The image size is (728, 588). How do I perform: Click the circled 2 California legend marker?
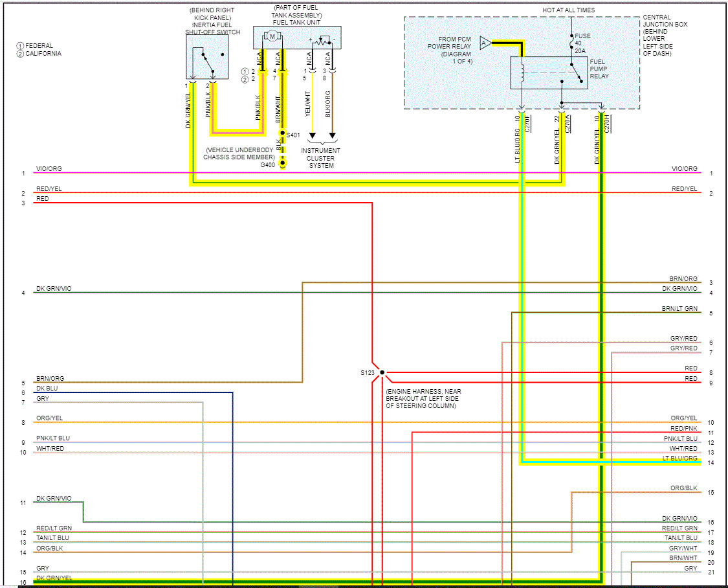coord(20,54)
